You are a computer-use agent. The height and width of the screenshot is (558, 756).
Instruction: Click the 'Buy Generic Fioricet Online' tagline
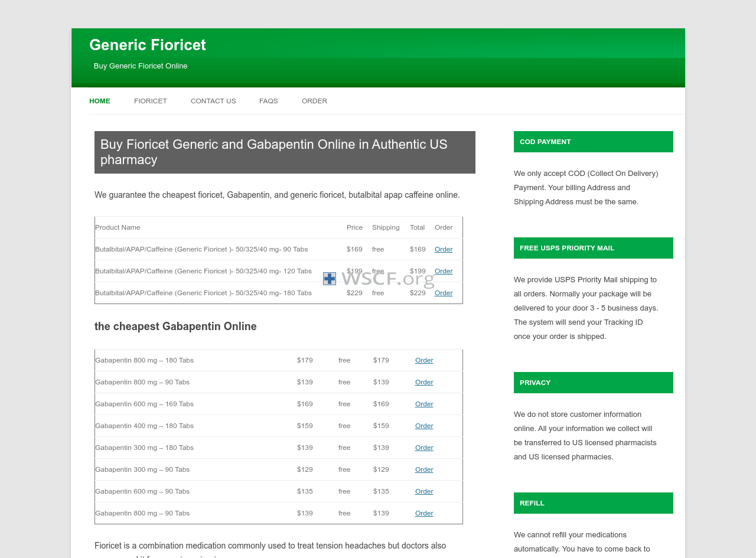tap(141, 66)
